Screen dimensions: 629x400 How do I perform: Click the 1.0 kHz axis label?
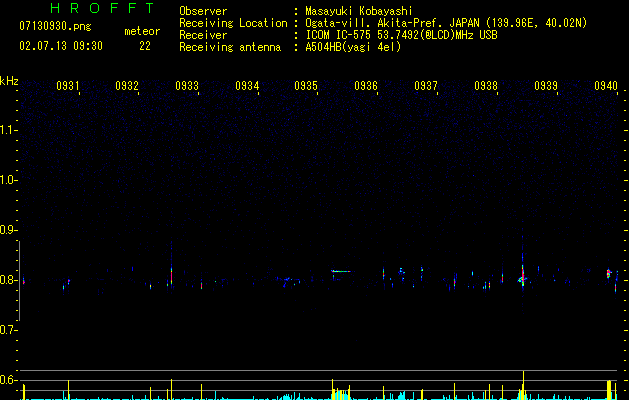pyautogui.click(x=8, y=180)
